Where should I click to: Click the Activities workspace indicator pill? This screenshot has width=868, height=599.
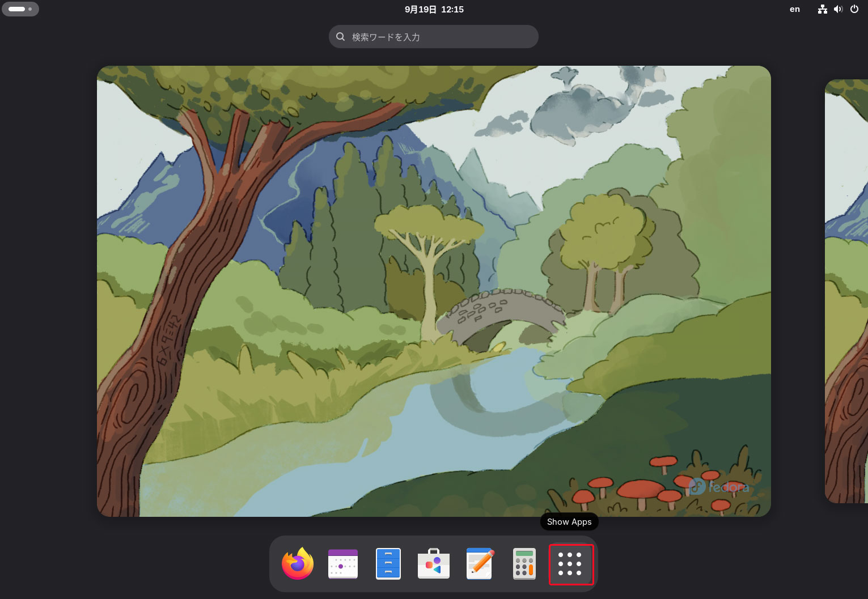pos(20,9)
